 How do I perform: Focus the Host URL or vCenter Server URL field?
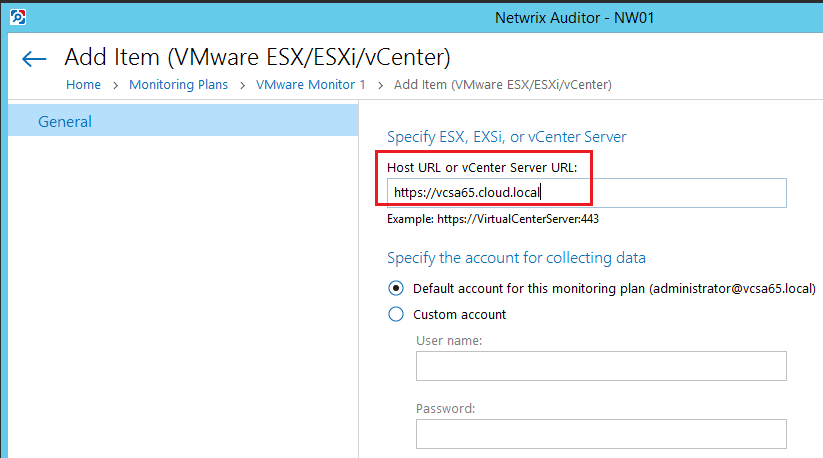[x=586, y=193]
